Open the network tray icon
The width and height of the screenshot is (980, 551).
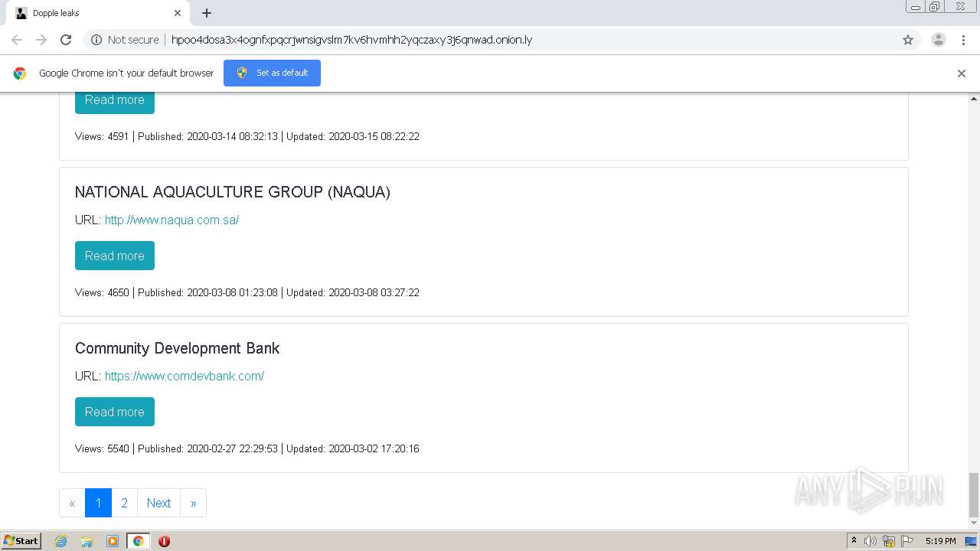point(889,541)
